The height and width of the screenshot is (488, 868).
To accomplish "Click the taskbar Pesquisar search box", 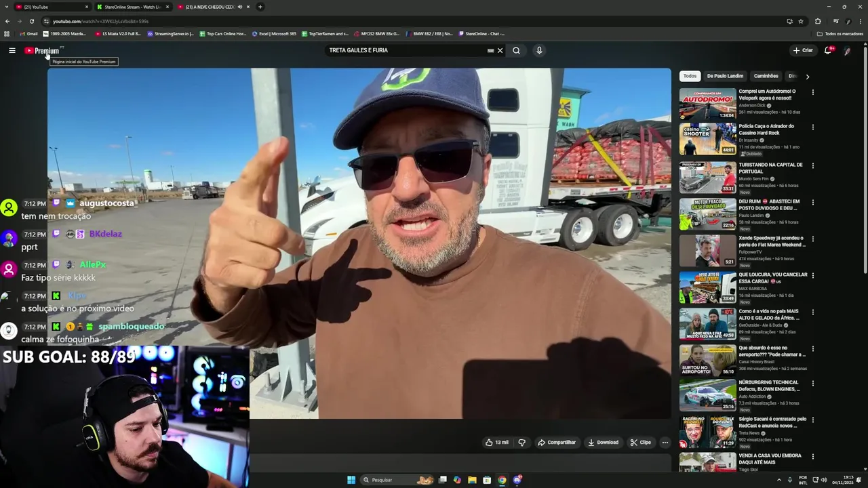I will 397,480.
